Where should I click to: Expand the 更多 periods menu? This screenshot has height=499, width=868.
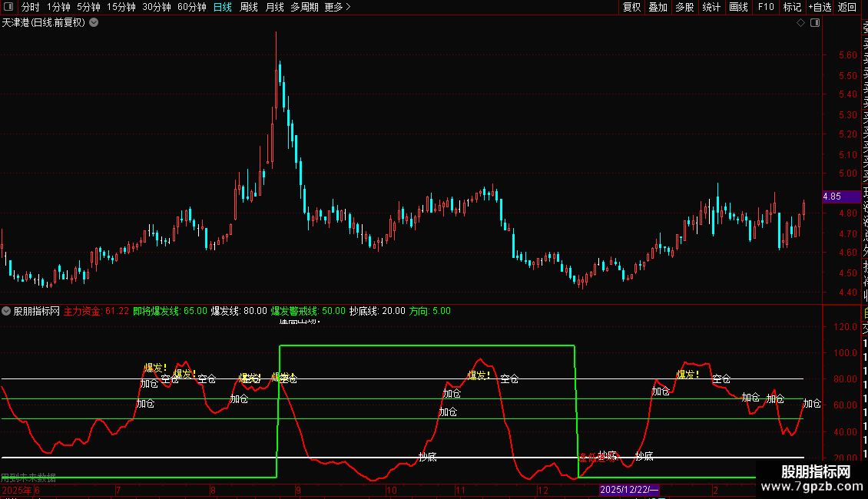coord(338,7)
